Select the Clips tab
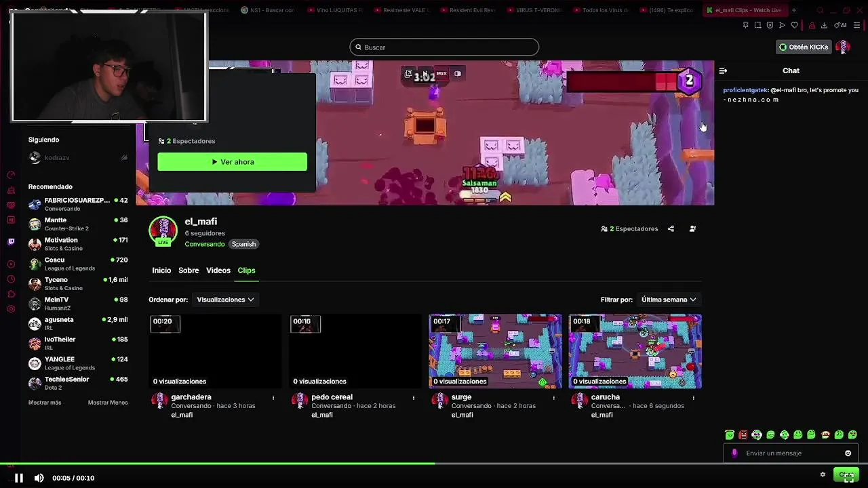The height and width of the screenshot is (488, 868). point(246,270)
